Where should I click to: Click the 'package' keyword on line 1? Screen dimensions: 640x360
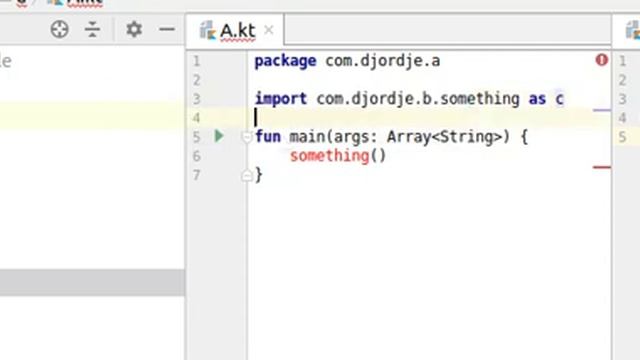(x=285, y=61)
